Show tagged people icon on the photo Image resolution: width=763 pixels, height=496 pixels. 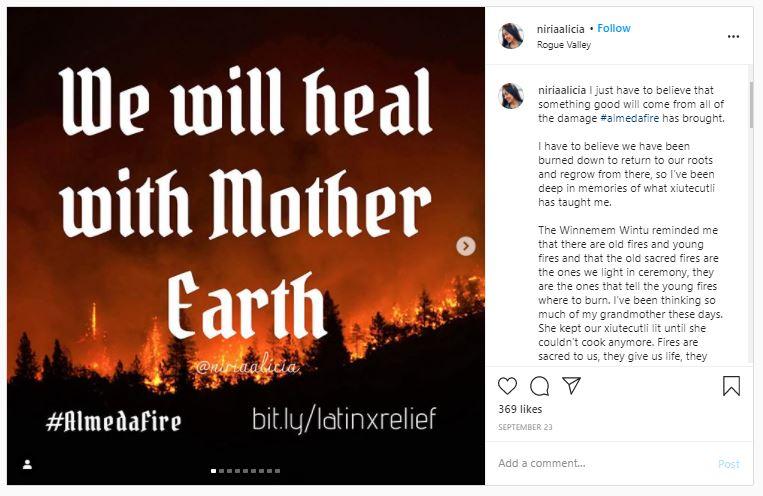pos(27,464)
